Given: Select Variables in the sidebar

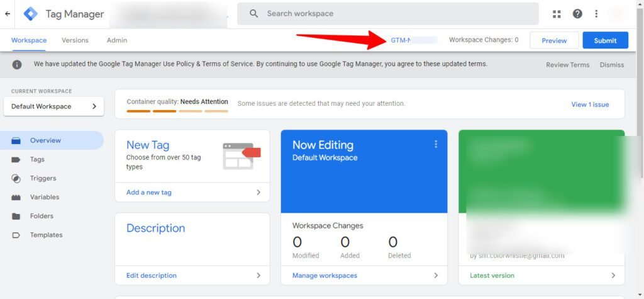Looking at the screenshot, I should [52, 197].
